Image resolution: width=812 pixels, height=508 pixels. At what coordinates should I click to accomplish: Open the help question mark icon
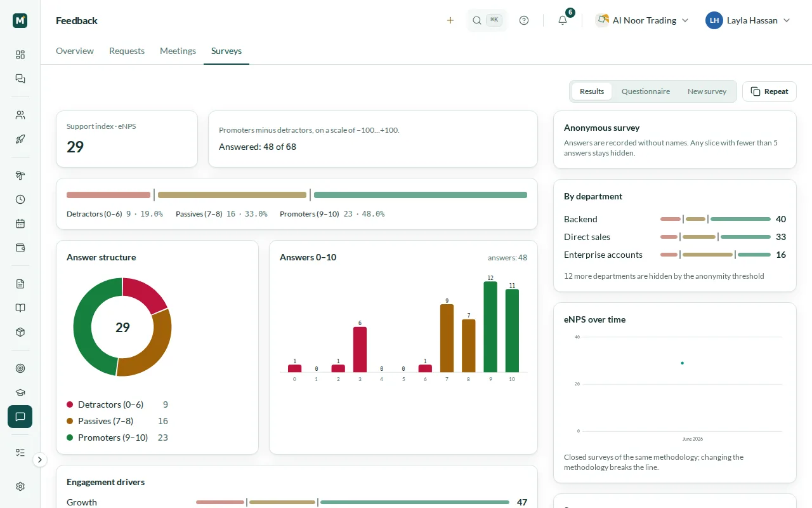coord(524,20)
